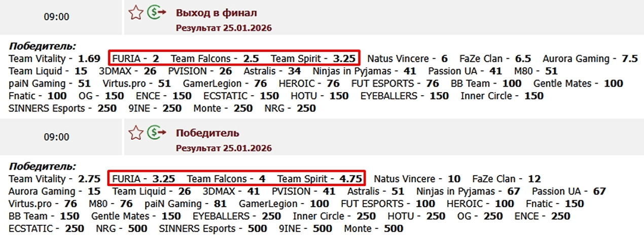This screenshot has height=238, width=644.
Task: Click the green dollar icon beside Выход в финал
Action: (156, 13)
